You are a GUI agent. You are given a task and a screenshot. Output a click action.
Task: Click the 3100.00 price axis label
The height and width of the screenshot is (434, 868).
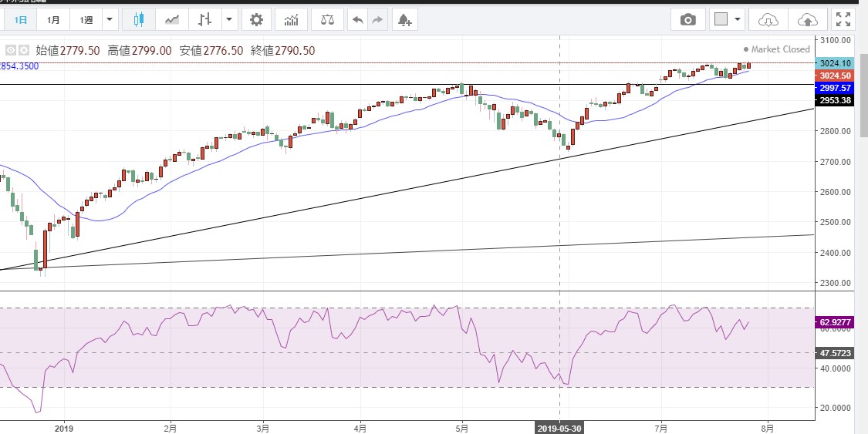[x=836, y=40]
